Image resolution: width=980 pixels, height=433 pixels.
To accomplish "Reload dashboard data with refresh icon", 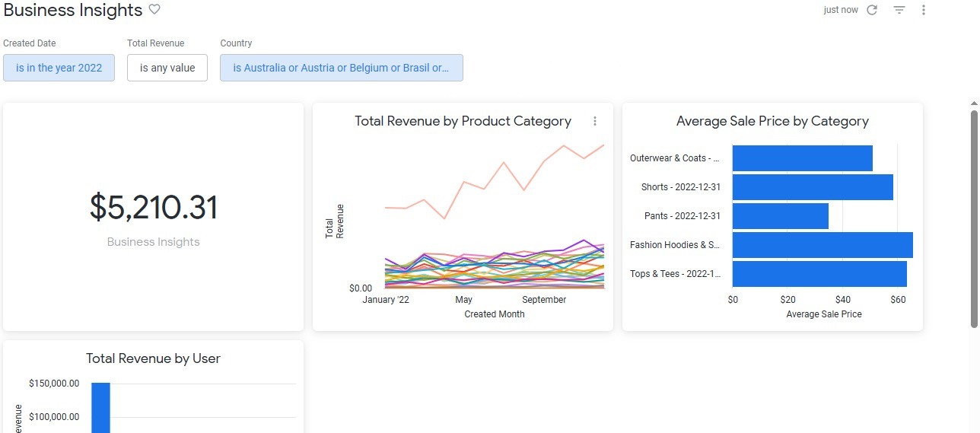I will (872, 10).
